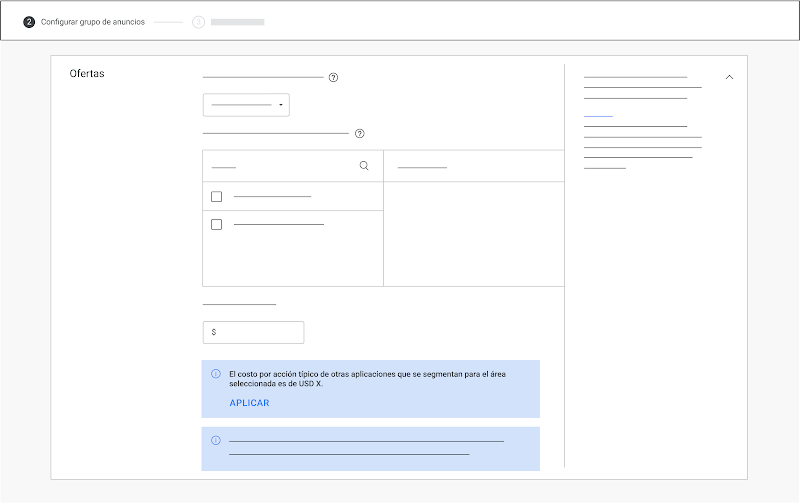The image size is (800, 503).
Task: Click the Ofertas section heading
Action: pos(87,73)
